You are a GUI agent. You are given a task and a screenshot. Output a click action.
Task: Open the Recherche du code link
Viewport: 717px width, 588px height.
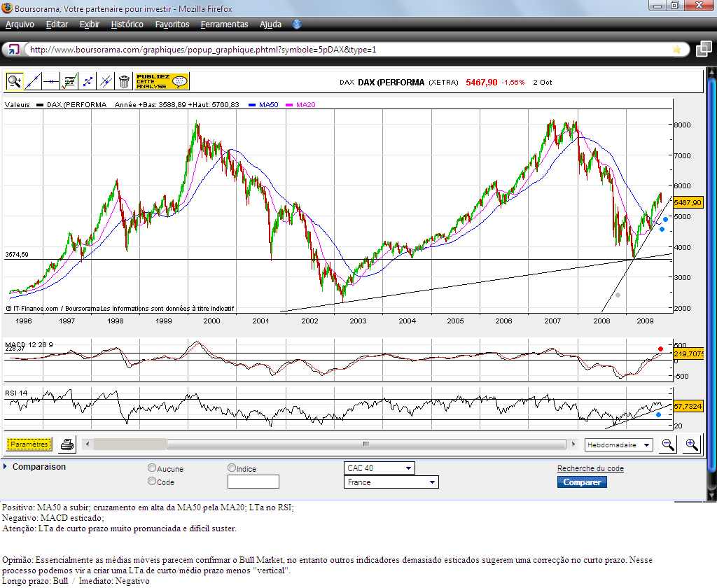point(590,469)
